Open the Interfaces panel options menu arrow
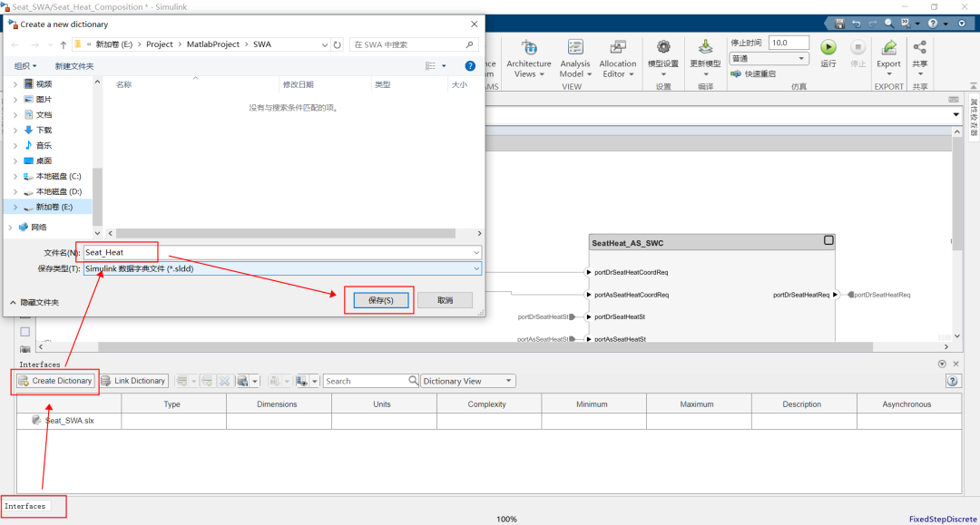 point(942,364)
